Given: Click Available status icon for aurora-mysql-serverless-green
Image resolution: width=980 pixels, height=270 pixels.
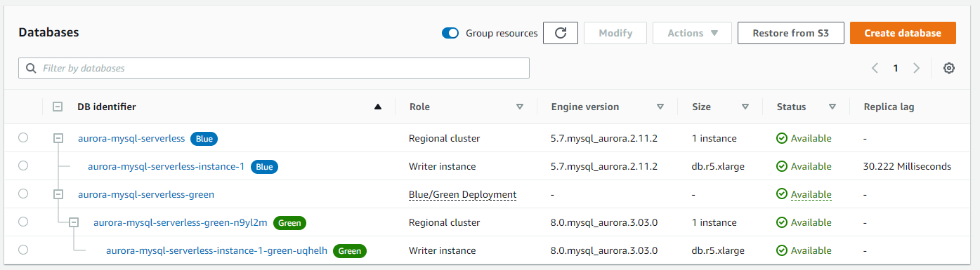Looking at the screenshot, I should (x=782, y=194).
